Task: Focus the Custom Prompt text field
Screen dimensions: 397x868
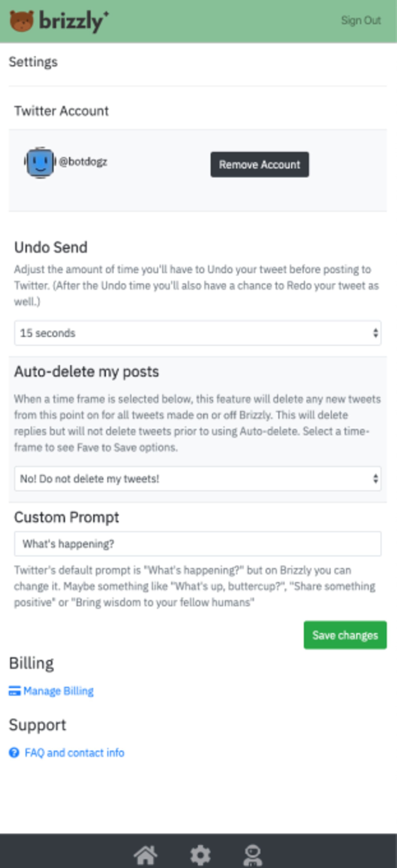Action: point(197,544)
